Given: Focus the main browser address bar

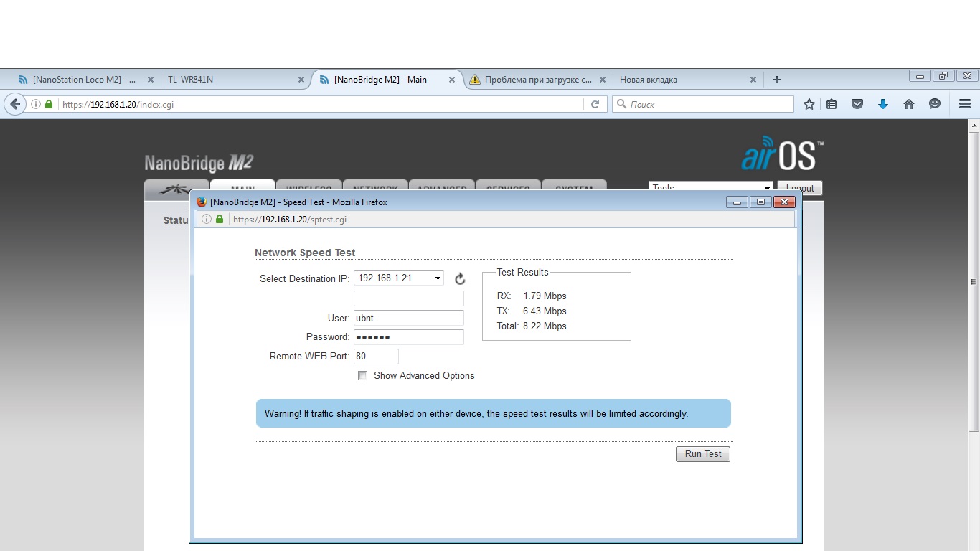Looking at the screenshot, I should pos(323,104).
